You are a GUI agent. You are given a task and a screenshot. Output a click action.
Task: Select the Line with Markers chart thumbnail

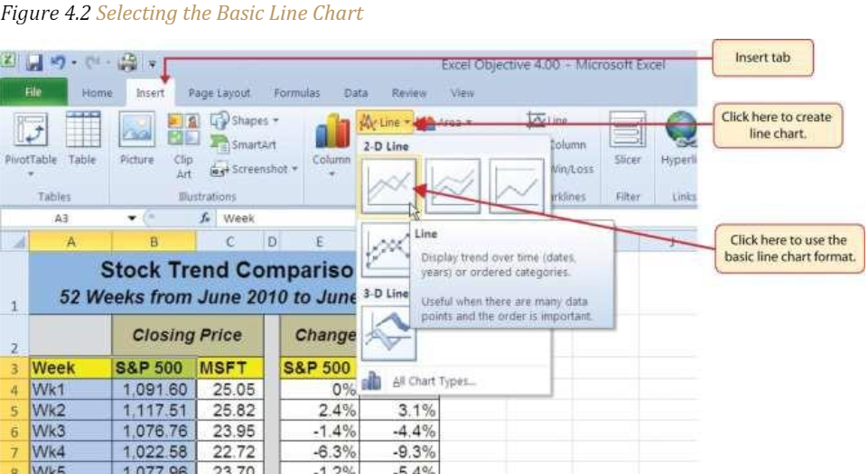pos(386,249)
